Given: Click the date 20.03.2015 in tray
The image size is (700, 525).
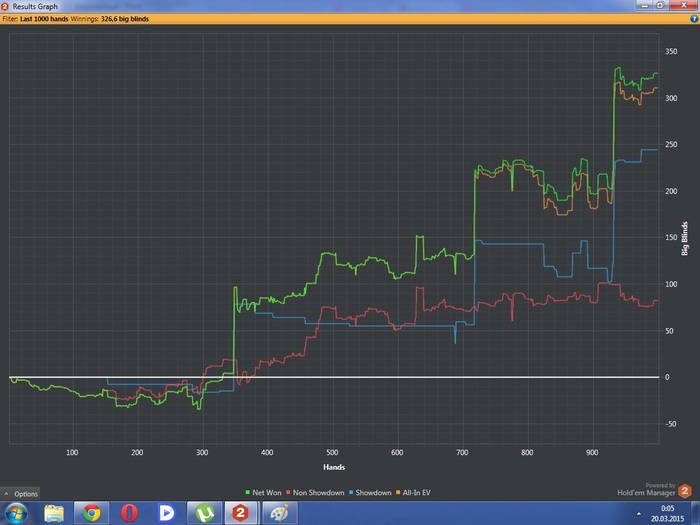Looking at the screenshot, I should 667,519.
